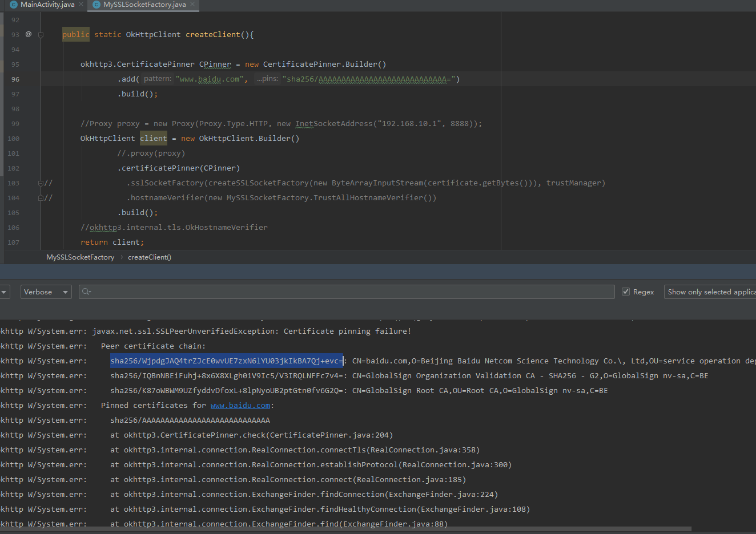Viewport: 756px width, 534px height.
Task: Select createClient() in the breadcrumb bar
Action: [150, 257]
